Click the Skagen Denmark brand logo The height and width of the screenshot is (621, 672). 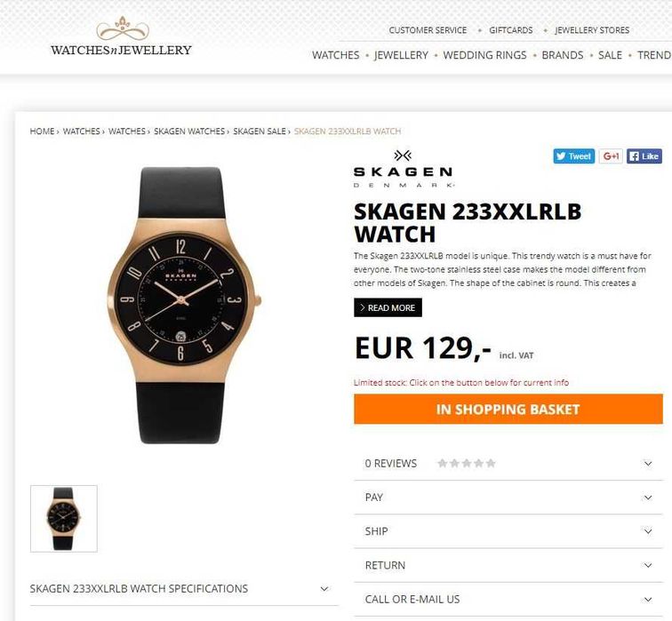tap(403, 169)
